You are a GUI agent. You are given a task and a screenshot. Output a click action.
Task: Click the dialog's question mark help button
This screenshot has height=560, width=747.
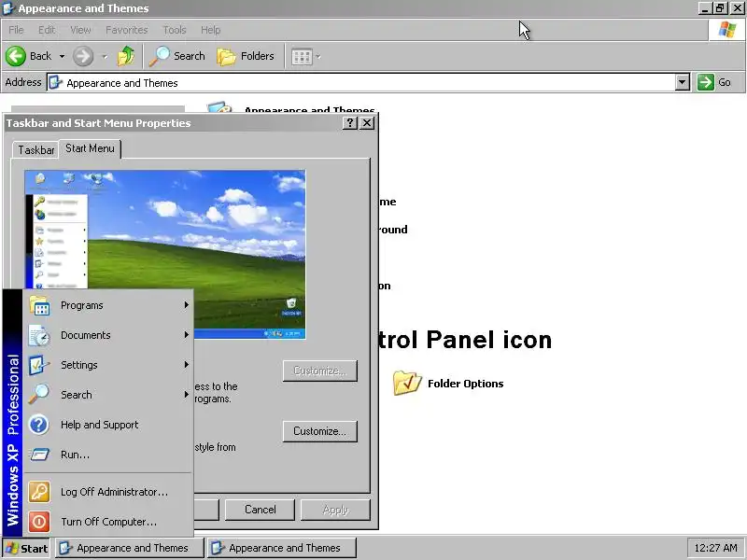[x=349, y=123]
